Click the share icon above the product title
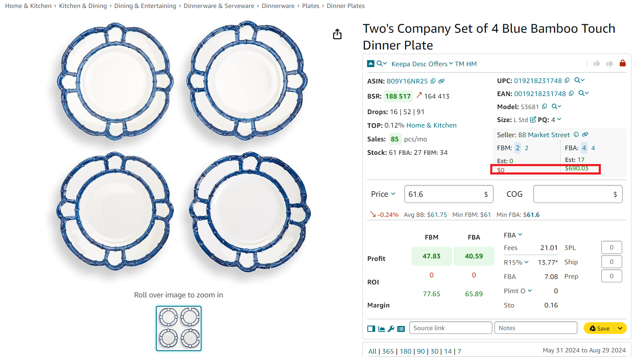This screenshot has width=644, height=357. (337, 34)
